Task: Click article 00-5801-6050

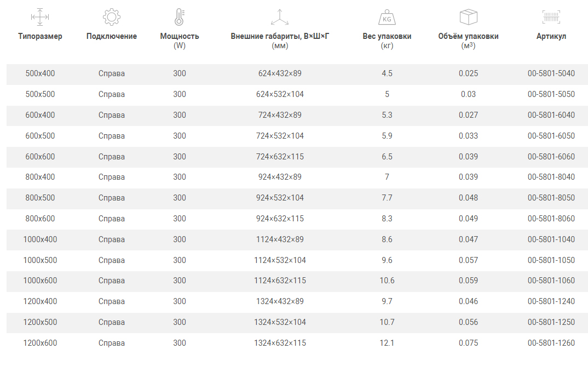Action: pos(551,136)
